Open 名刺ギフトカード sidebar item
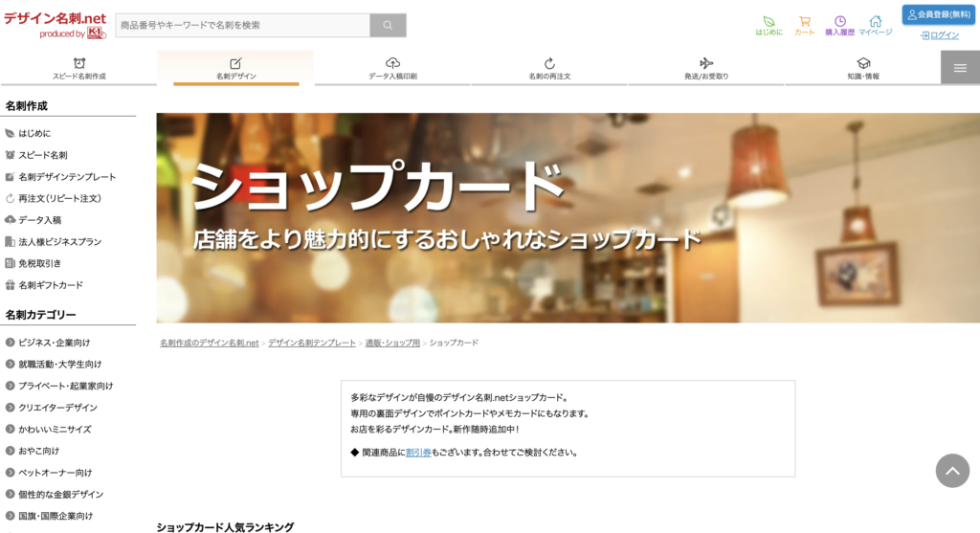980x533 pixels. click(50, 285)
